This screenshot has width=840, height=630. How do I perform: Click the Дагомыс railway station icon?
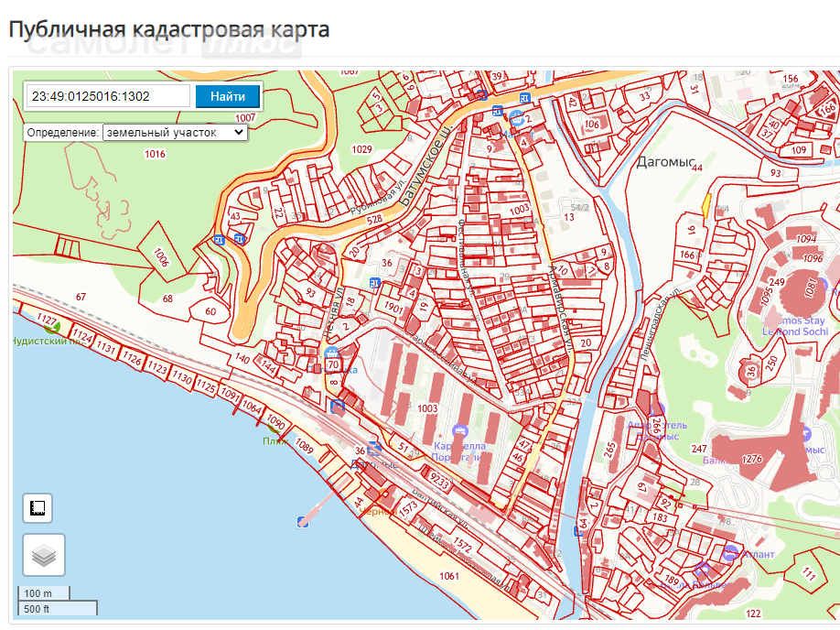pyautogui.click(x=373, y=449)
